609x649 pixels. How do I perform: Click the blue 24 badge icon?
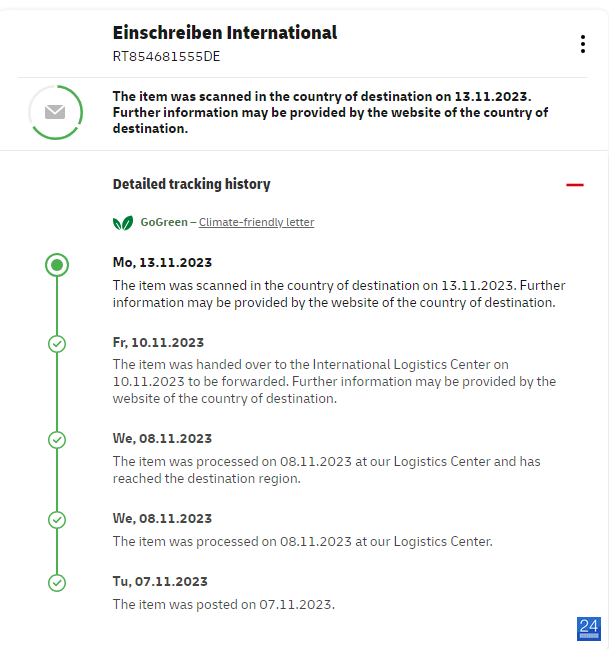(589, 629)
